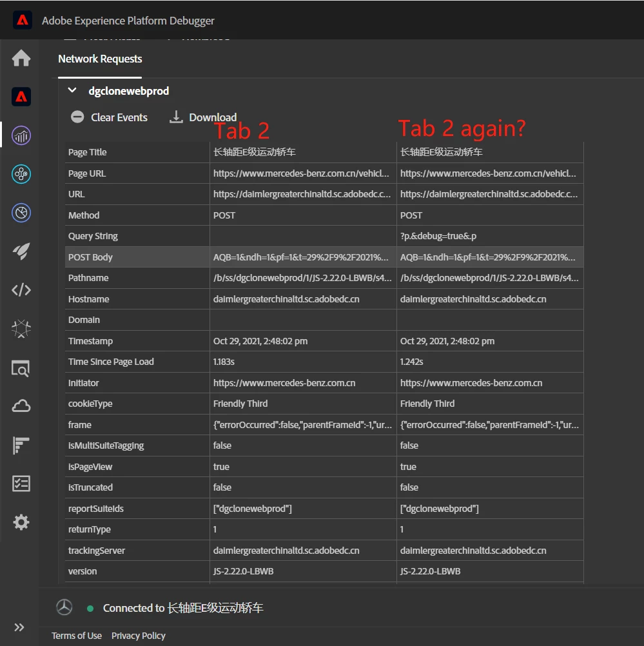Click the frame row label
Viewport: 644px width, 646px height.
click(80, 425)
